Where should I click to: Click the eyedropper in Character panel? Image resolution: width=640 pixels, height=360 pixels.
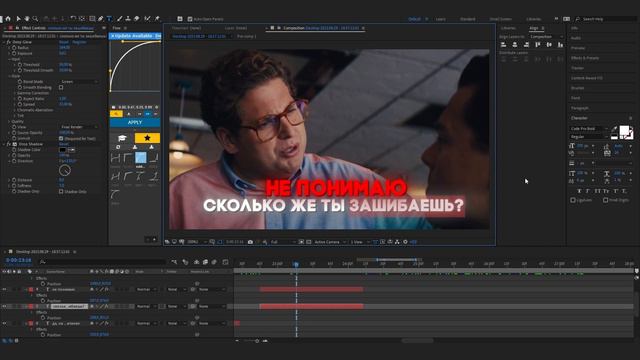click(x=614, y=130)
